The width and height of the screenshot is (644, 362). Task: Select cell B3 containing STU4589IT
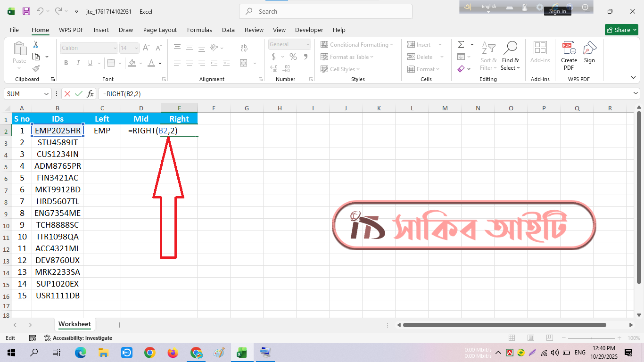58,142
